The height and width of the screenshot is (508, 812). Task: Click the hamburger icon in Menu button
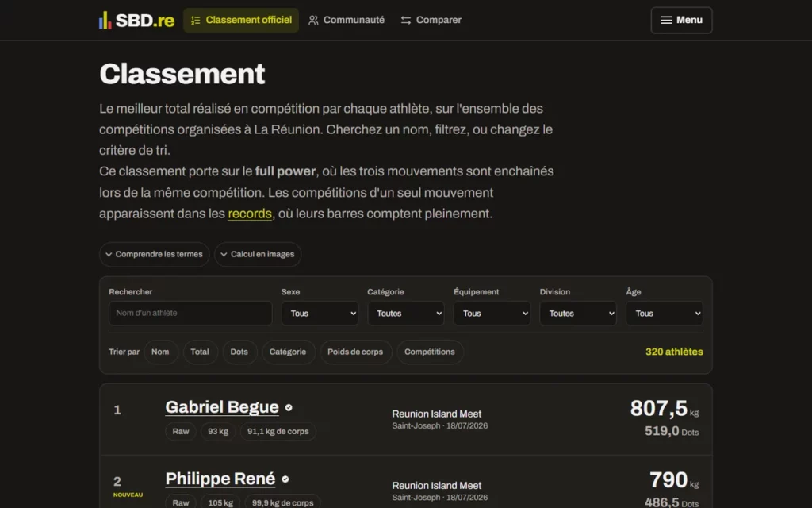coord(666,20)
